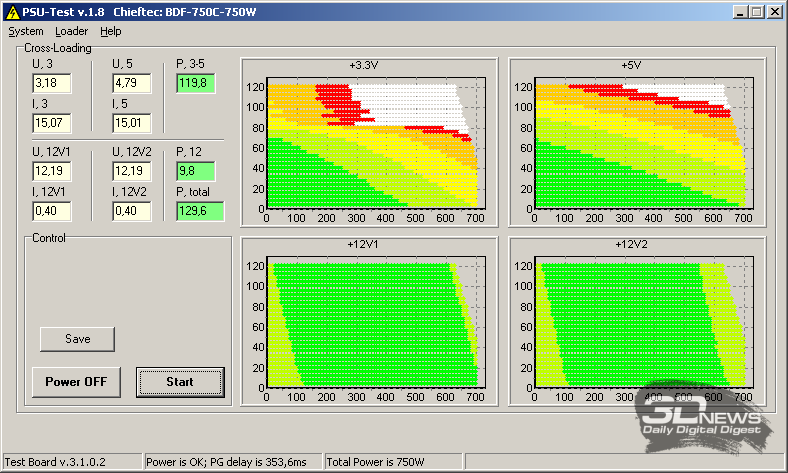Click the "Test Board v.3.1.0.2" status text
Screen dimensions: 788x473
pos(55,462)
